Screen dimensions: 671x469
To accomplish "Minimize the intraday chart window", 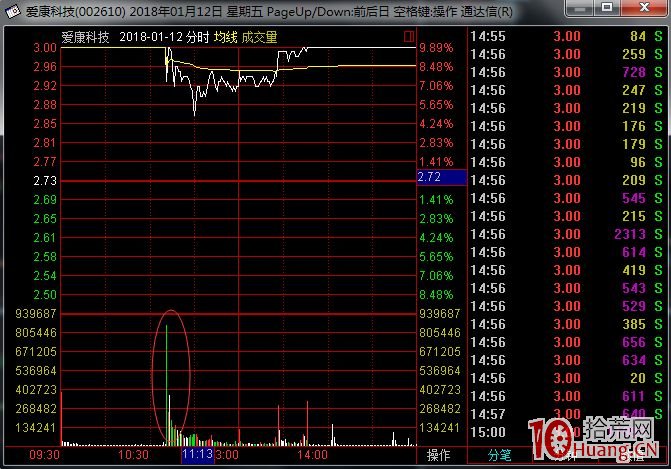I will [x=580, y=8].
